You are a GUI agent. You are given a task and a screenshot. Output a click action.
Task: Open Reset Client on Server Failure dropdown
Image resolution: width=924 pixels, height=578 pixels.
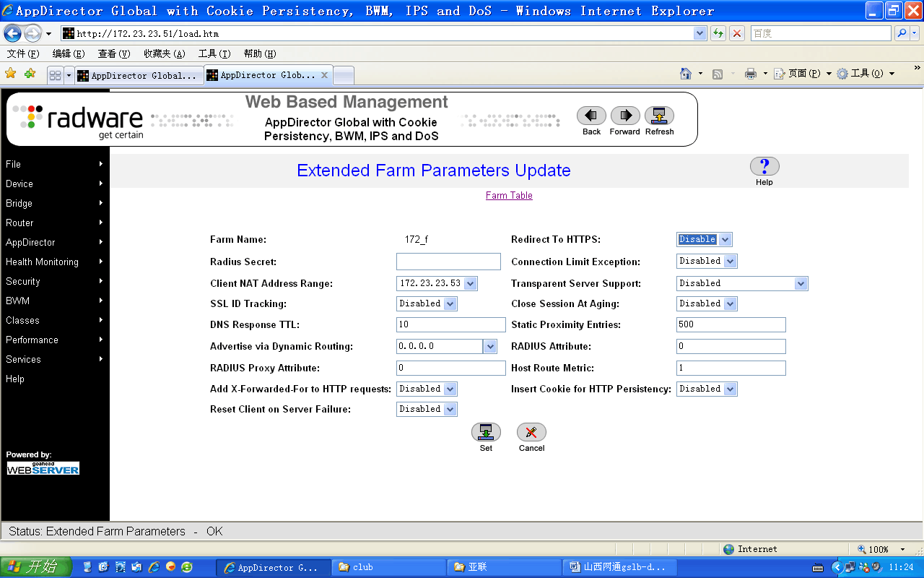450,409
